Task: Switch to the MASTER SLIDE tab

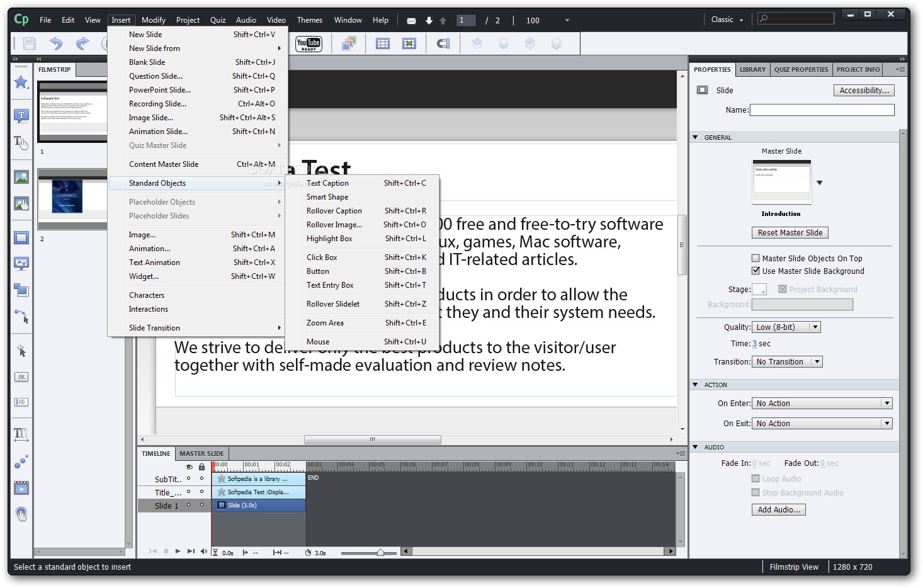Action: coord(201,453)
